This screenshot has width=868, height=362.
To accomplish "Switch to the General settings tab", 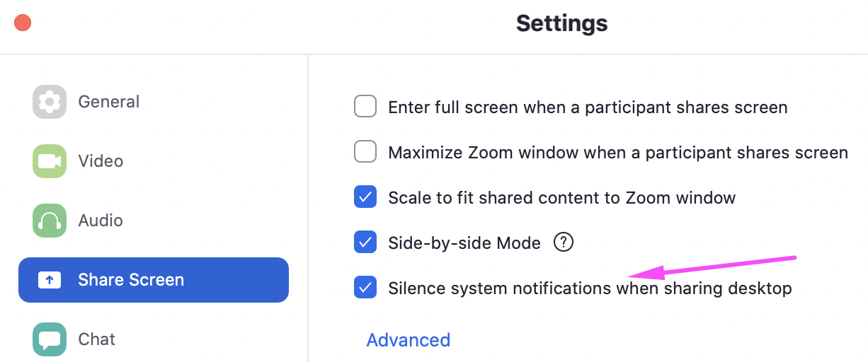I will coord(109,102).
